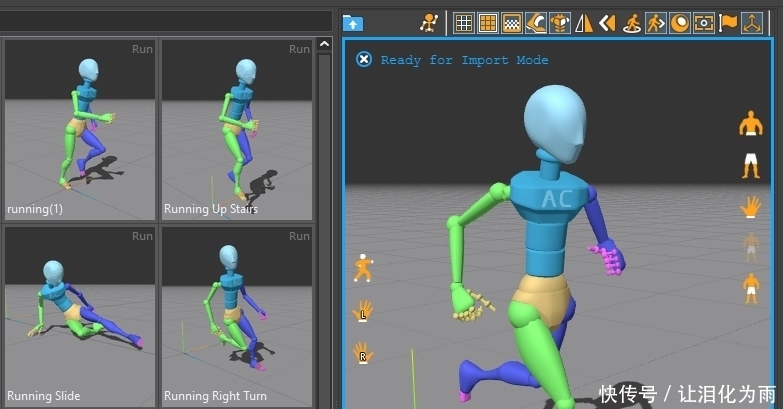The height and width of the screenshot is (409, 783).
Task: Select the upper body muscular figure icon
Action: click(x=751, y=123)
